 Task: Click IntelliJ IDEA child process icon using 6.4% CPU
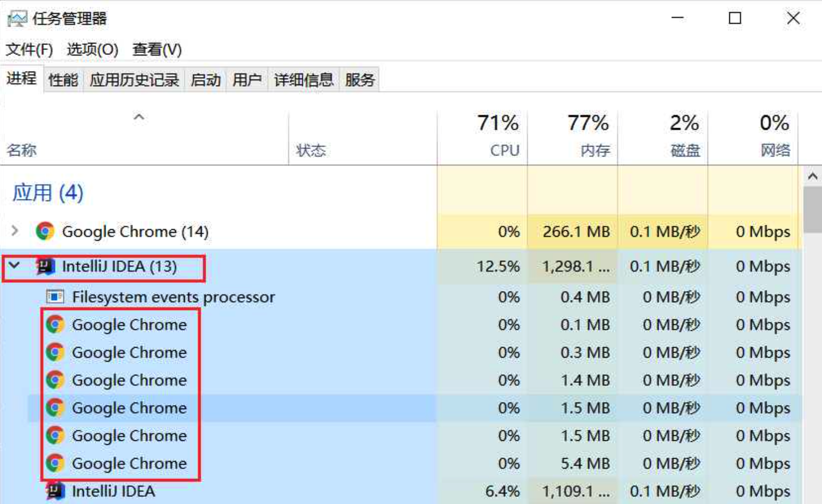[55, 491]
